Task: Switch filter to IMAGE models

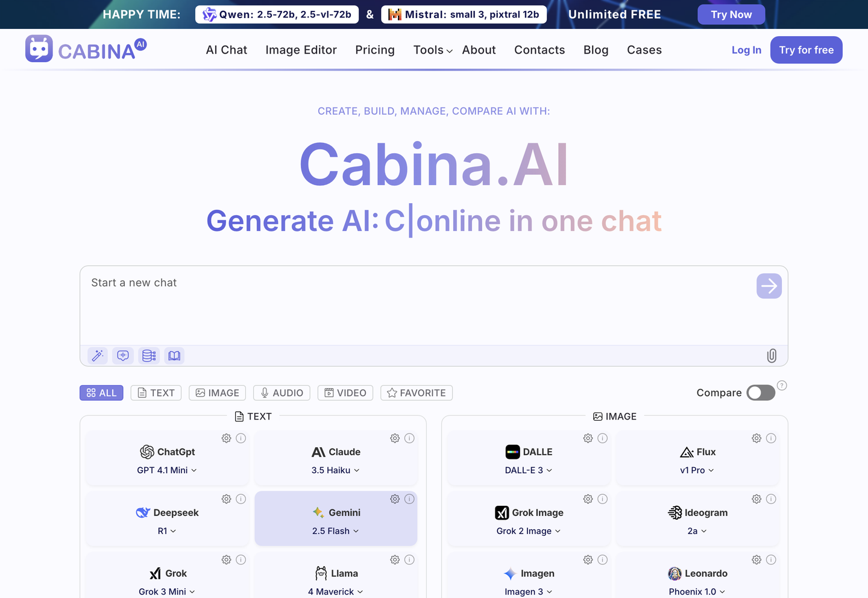Action: click(x=217, y=392)
